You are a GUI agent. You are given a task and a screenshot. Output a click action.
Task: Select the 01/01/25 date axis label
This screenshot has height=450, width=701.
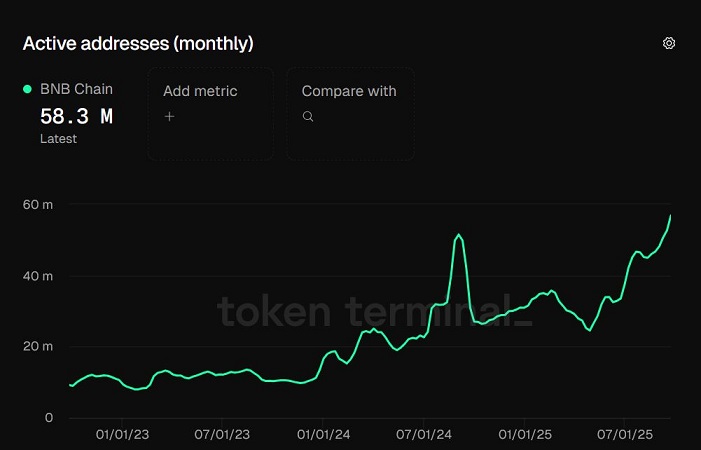(525, 436)
